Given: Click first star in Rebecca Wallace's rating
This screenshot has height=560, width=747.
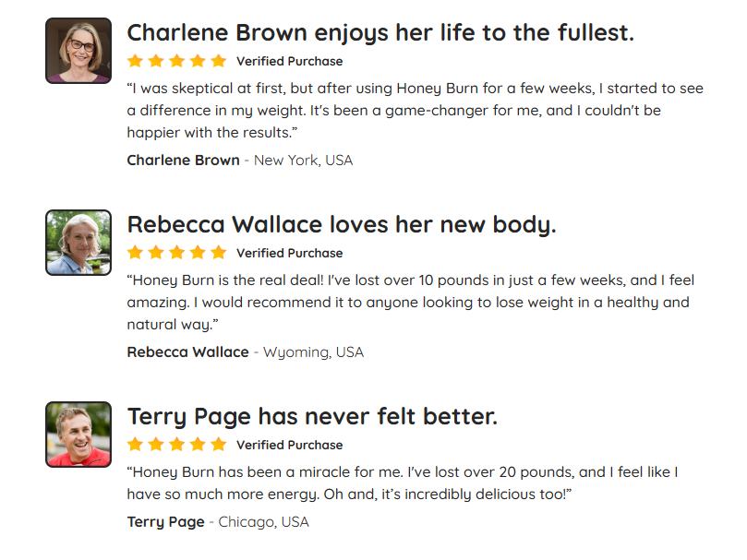Looking at the screenshot, I should click(x=136, y=253).
